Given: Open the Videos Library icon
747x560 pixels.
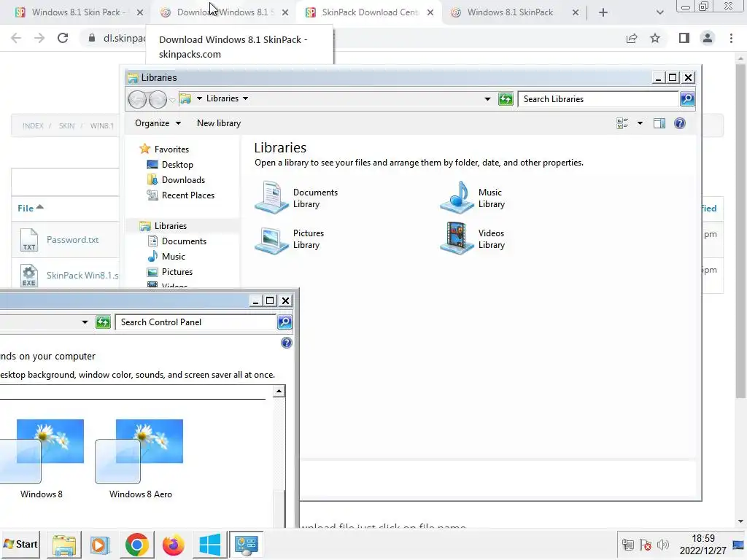Looking at the screenshot, I should pos(457,238).
